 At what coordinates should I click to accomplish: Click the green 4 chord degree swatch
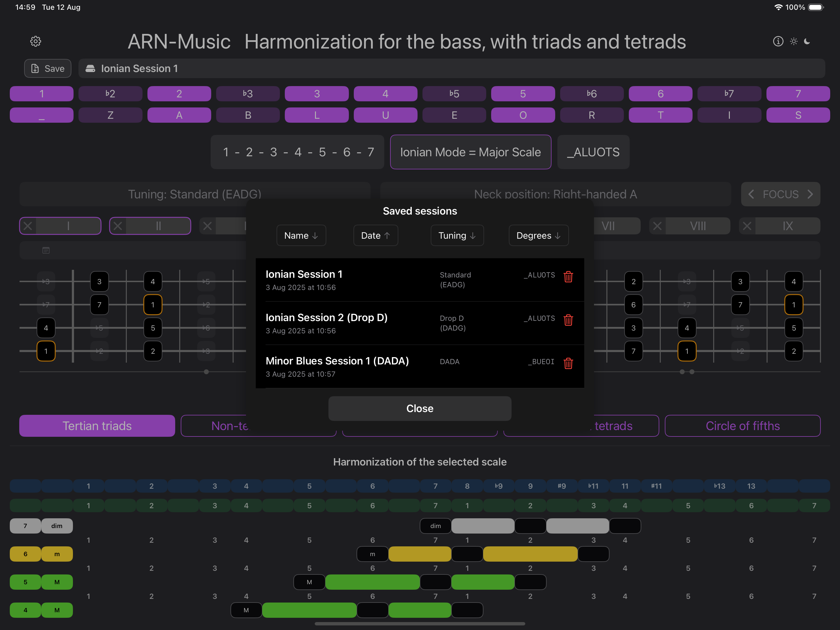point(25,610)
